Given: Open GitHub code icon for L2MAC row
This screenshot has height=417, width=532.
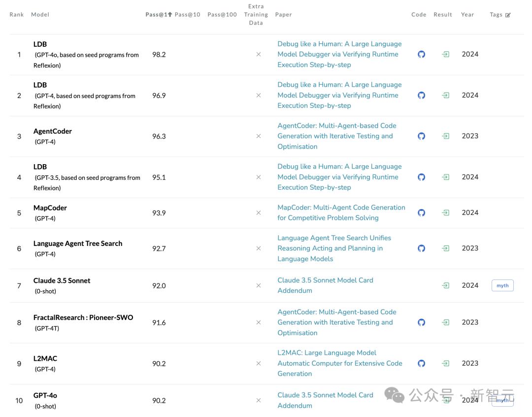Looking at the screenshot, I should click(x=421, y=363).
